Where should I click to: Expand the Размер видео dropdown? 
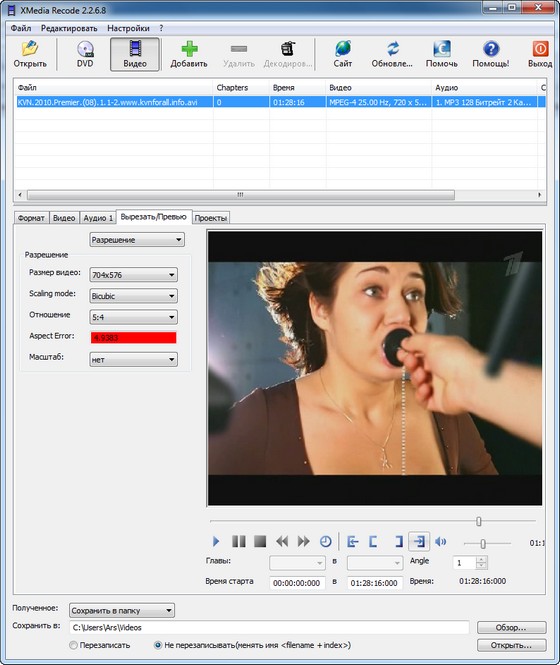click(134, 275)
